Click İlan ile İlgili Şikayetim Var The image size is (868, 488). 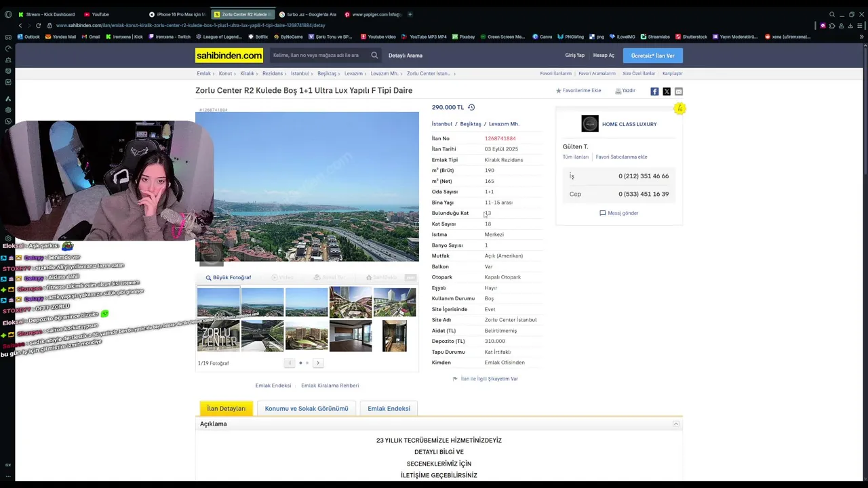[490, 379]
